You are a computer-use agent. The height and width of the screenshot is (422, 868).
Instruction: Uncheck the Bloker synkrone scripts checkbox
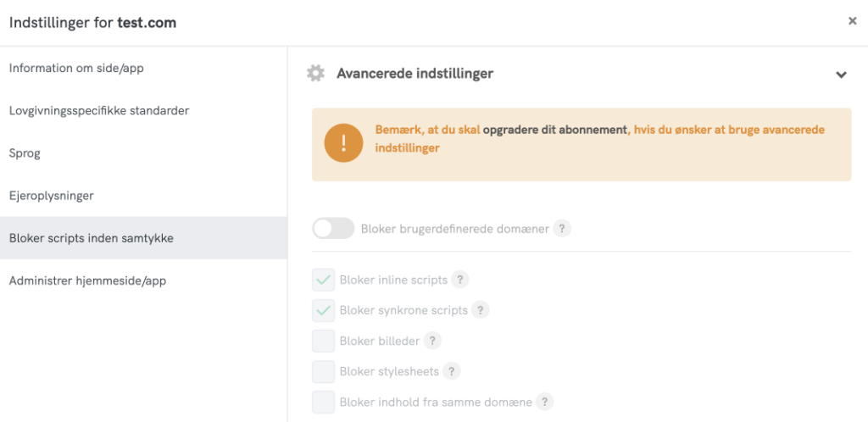[x=323, y=310]
